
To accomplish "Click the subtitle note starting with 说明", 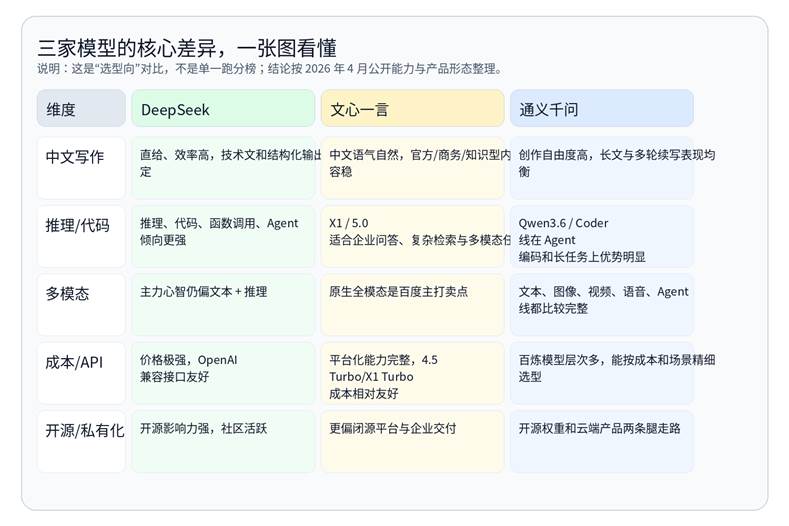I will 270,69.
